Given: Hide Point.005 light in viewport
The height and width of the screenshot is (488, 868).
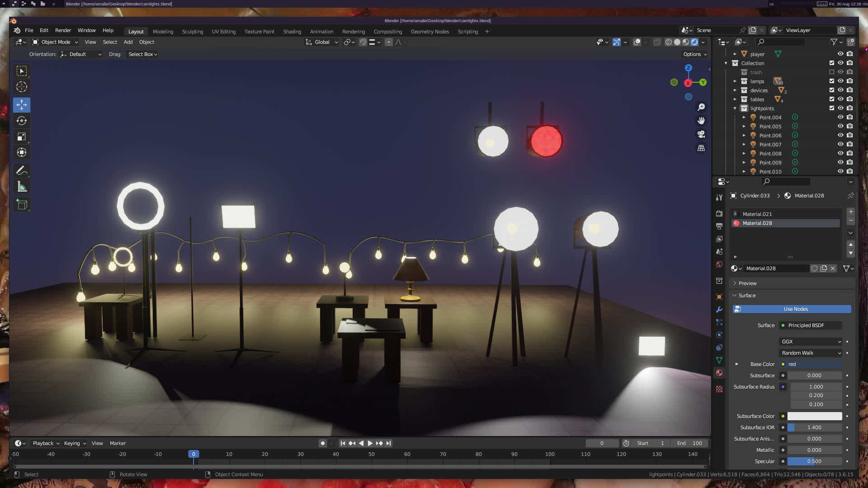Looking at the screenshot, I should click(840, 126).
